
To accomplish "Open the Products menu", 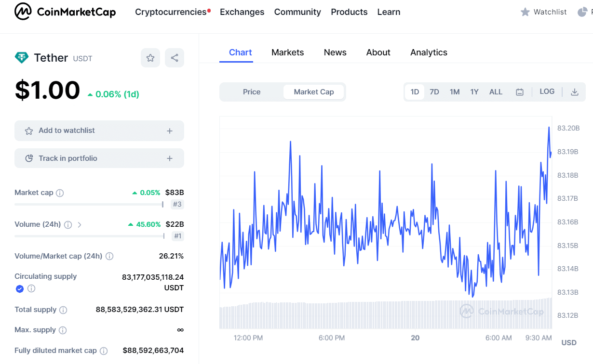I will pos(349,12).
